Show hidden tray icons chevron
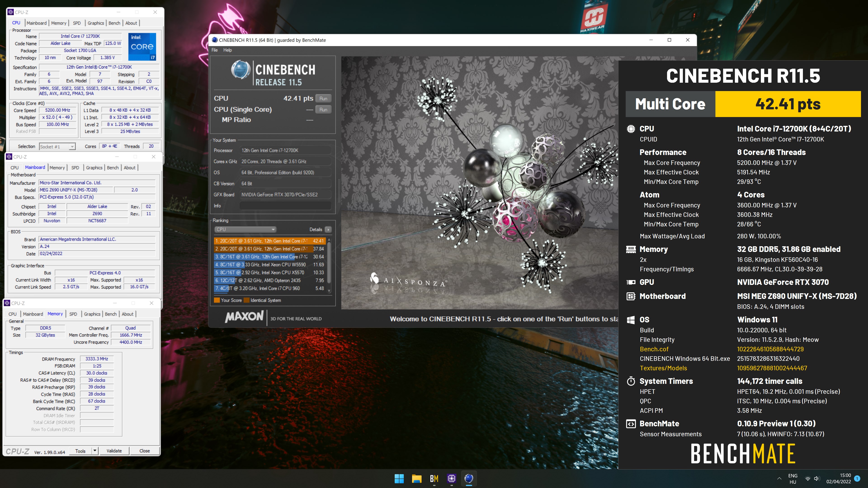The image size is (868, 488). (779, 478)
